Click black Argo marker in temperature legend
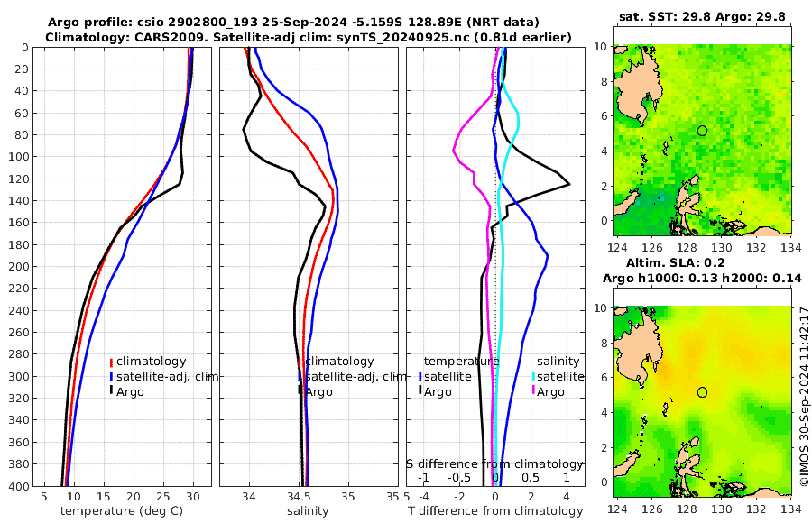 111,391
